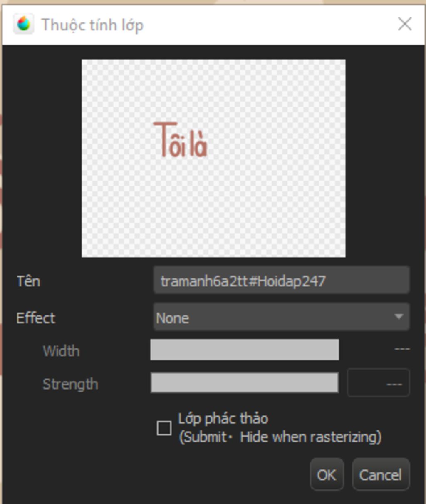Viewport: 426px width, 504px height.
Task: Click the Tên name input field
Action: [x=281, y=281]
